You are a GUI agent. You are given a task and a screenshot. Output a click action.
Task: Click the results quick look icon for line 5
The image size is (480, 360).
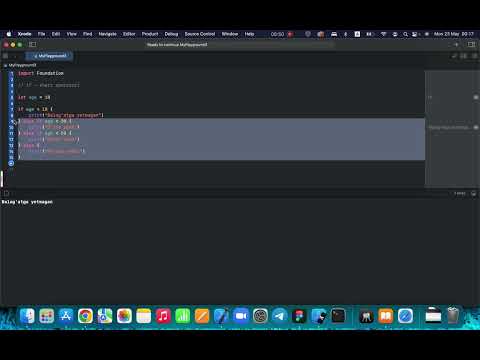coord(476,97)
